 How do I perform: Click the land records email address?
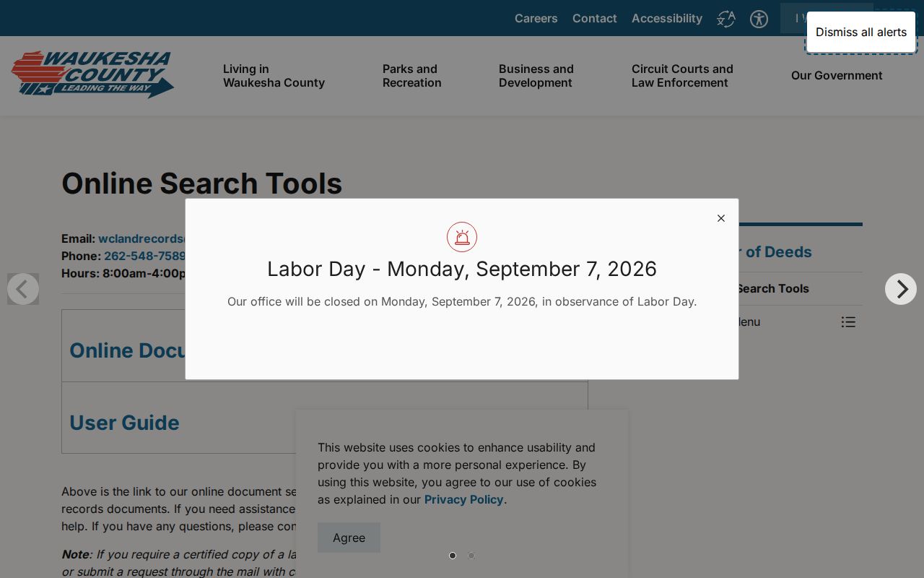coord(142,238)
